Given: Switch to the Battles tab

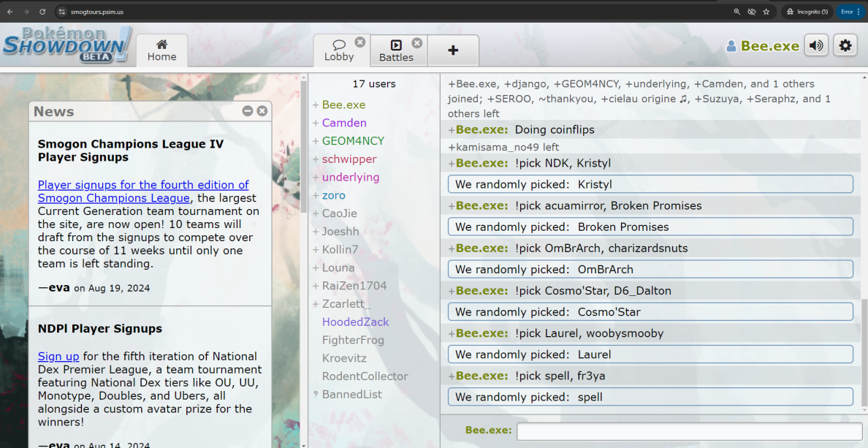Looking at the screenshot, I should click(x=396, y=51).
